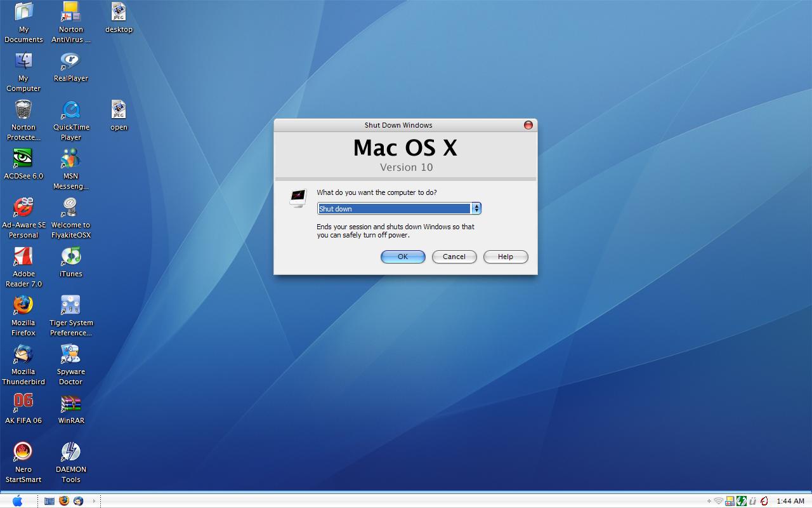Screen dimensions: 812x508
Task: Launch iTunes desktop shortcut
Action: point(71,262)
